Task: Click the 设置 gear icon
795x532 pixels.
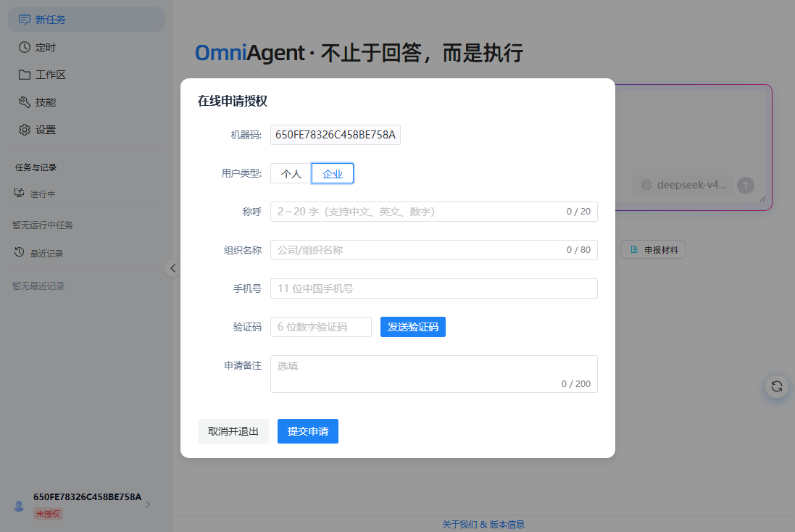Action: click(x=25, y=130)
